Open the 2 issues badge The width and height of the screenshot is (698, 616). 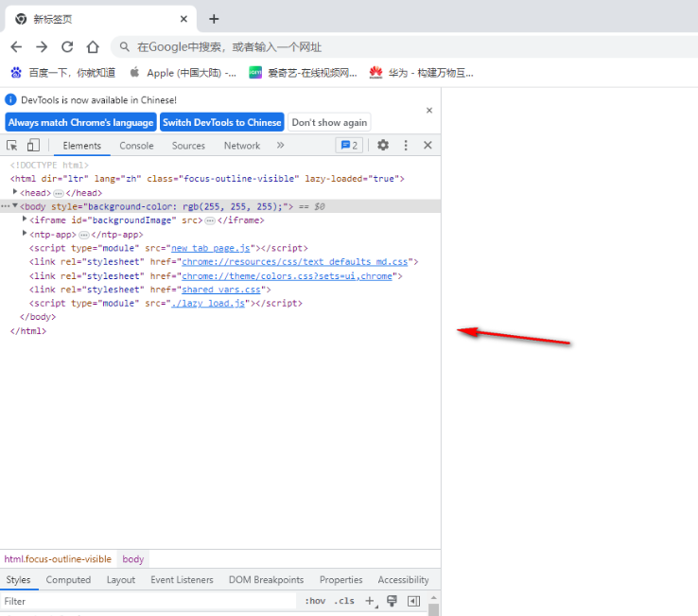(349, 145)
